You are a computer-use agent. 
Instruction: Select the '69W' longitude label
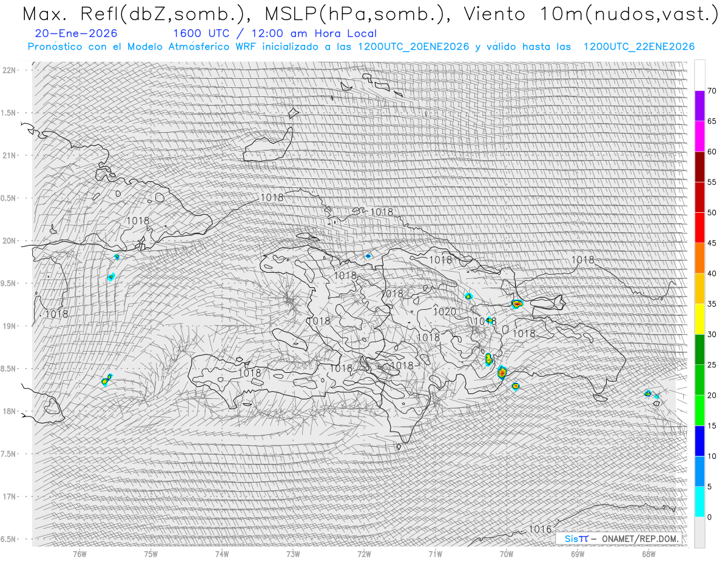577,554
